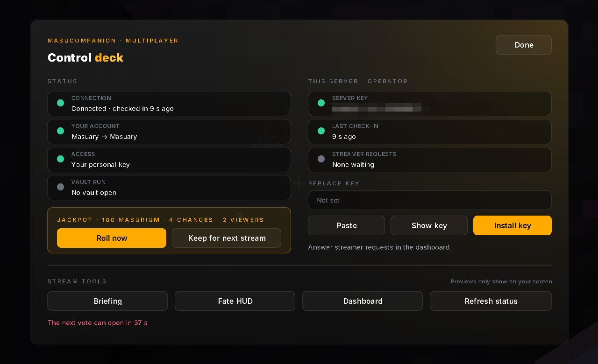This screenshot has height=364, width=598.
Task: Click the 'STREAM TOOLS' section label
Action: point(77,281)
